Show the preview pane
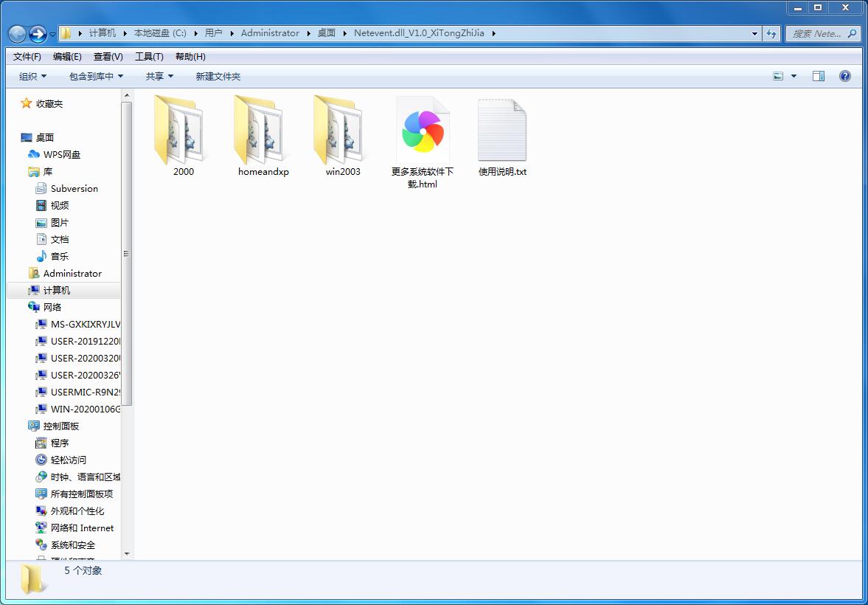Viewport: 868px width, 605px height. point(818,77)
